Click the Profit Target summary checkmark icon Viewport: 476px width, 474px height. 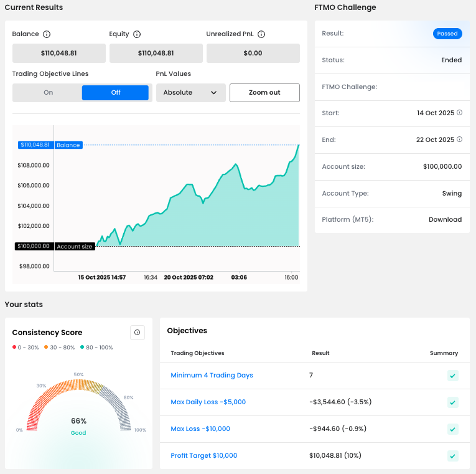click(x=453, y=456)
